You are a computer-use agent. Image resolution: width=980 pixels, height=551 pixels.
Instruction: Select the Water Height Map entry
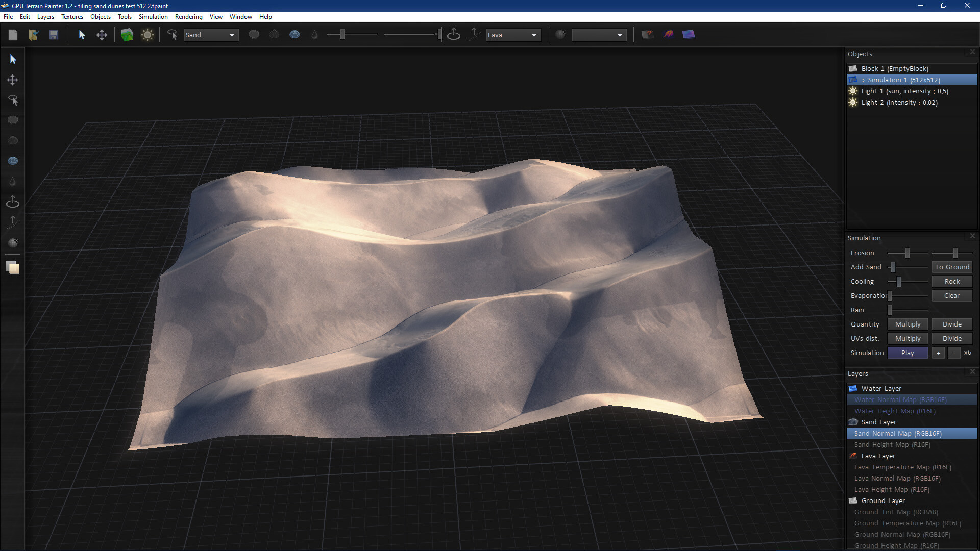pos(894,411)
